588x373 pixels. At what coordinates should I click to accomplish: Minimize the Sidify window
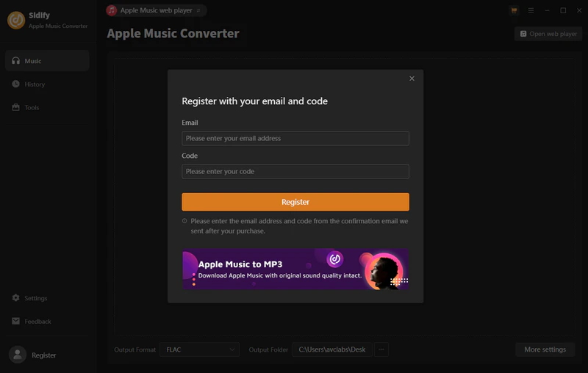[547, 10]
